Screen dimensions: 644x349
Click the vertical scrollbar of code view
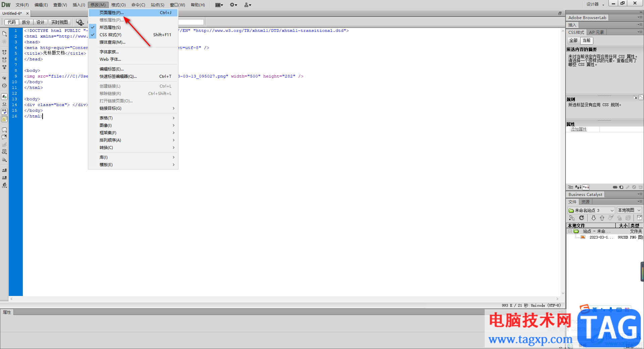563,162
